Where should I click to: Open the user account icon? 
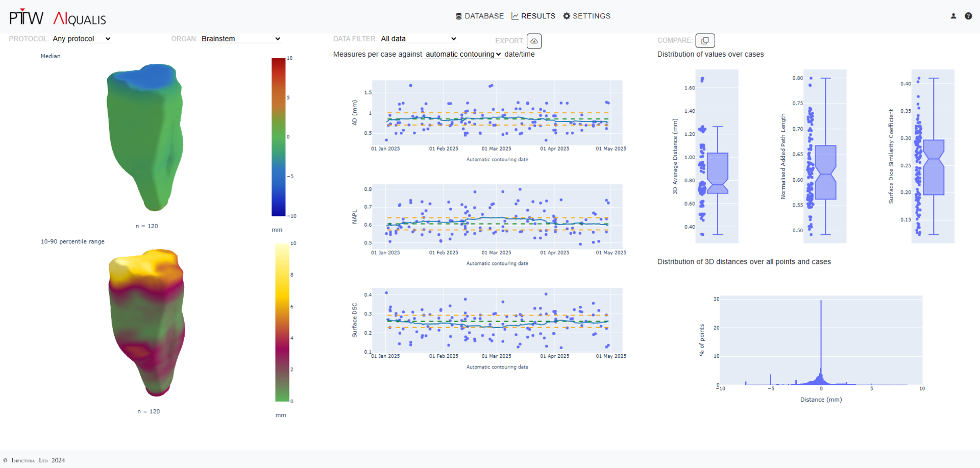[953, 16]
